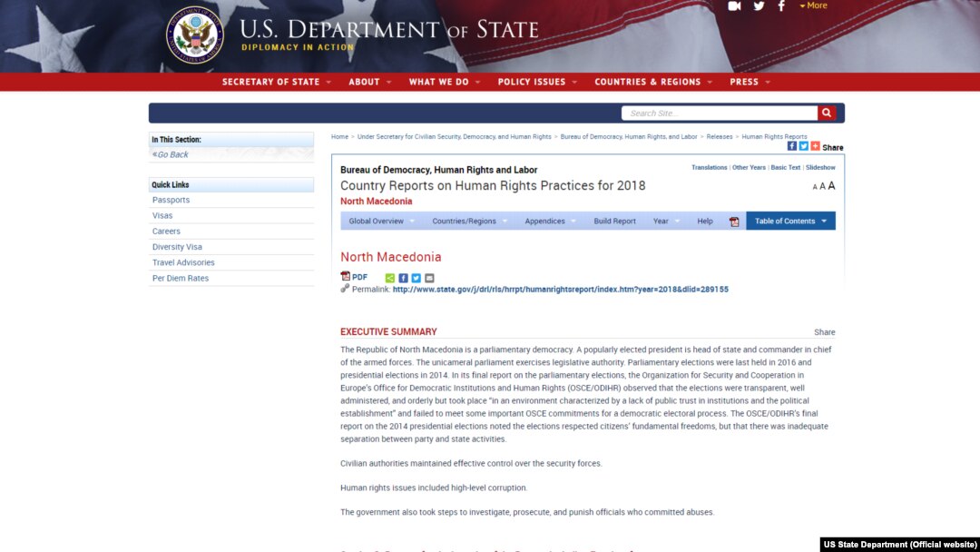Click the Executive Summary heading
Image resolution: width=980 pixels, height=552 pixels.
pyautogui.click(x=388, y=332)
